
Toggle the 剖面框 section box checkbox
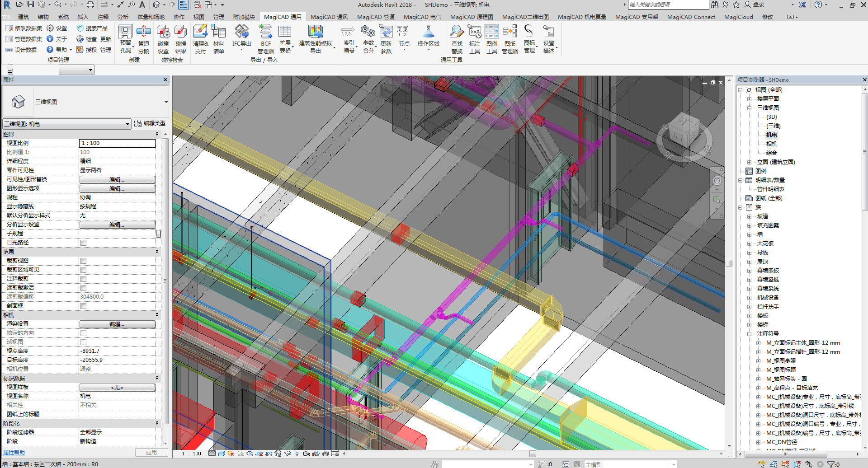[83, 306]
